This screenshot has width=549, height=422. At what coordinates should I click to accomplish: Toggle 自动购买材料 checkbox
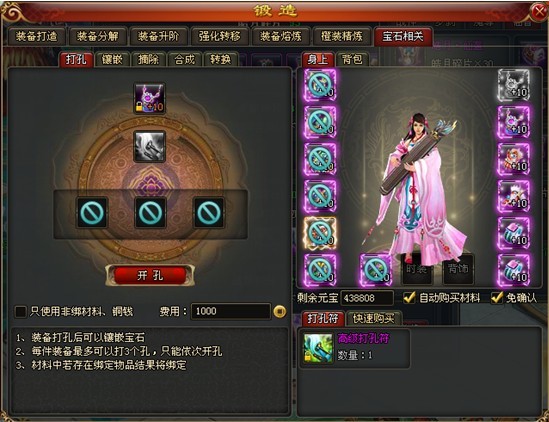pos(409,298)
